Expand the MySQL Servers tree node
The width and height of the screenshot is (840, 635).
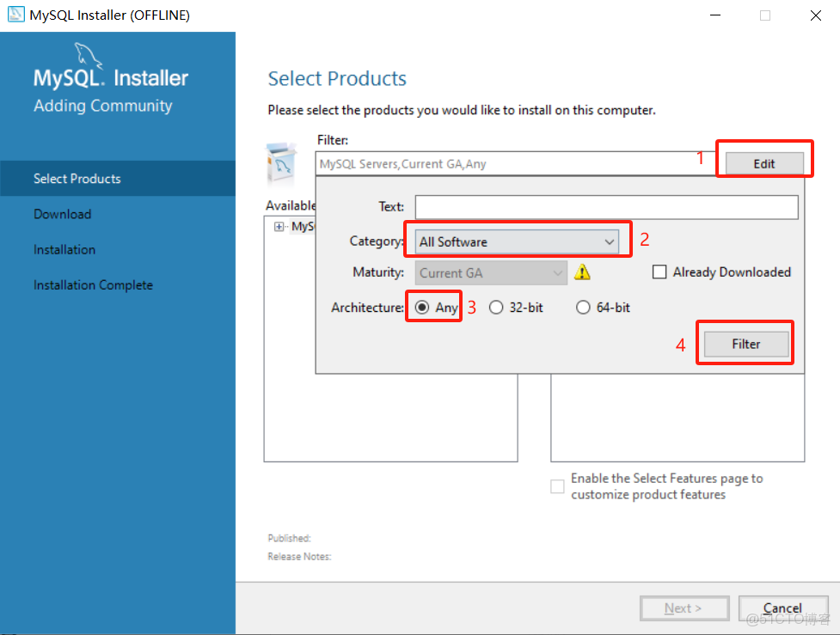(x=279, y=227)
